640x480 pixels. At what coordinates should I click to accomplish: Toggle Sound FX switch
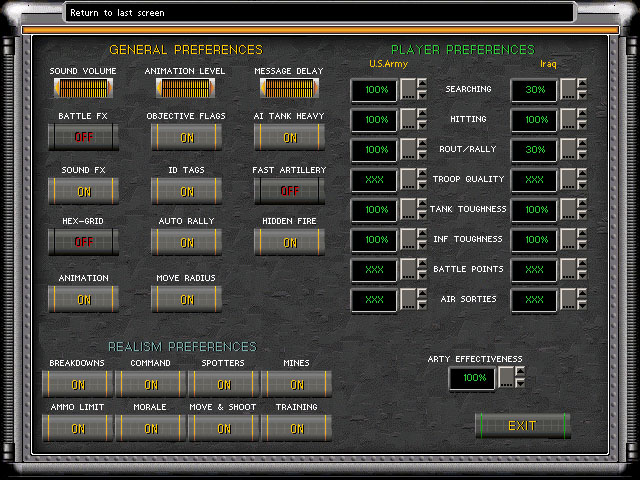(84, 191)
